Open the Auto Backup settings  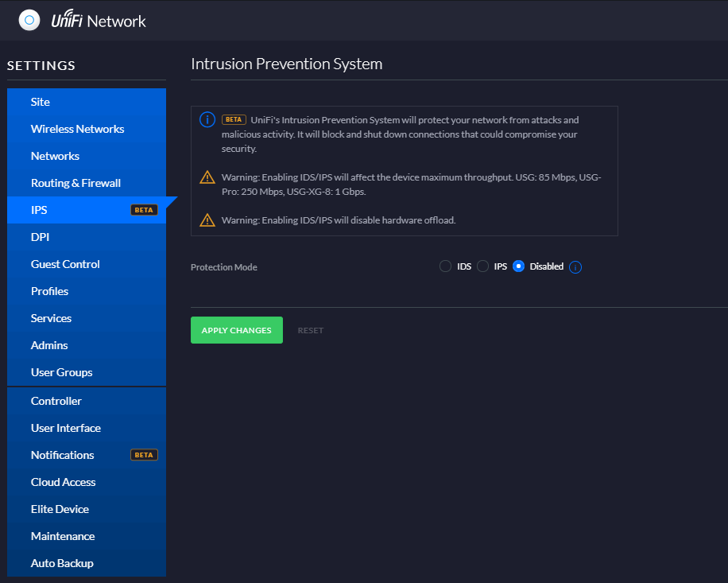pos(62,563)
